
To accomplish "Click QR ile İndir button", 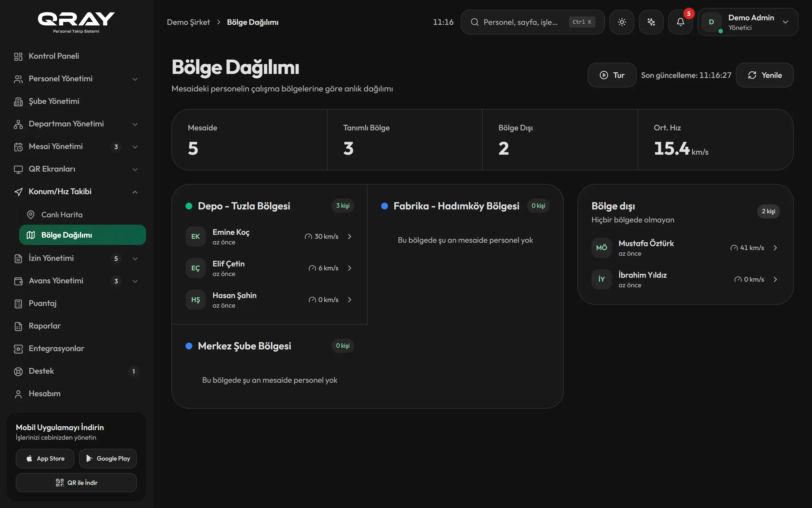I will (76, 483).
